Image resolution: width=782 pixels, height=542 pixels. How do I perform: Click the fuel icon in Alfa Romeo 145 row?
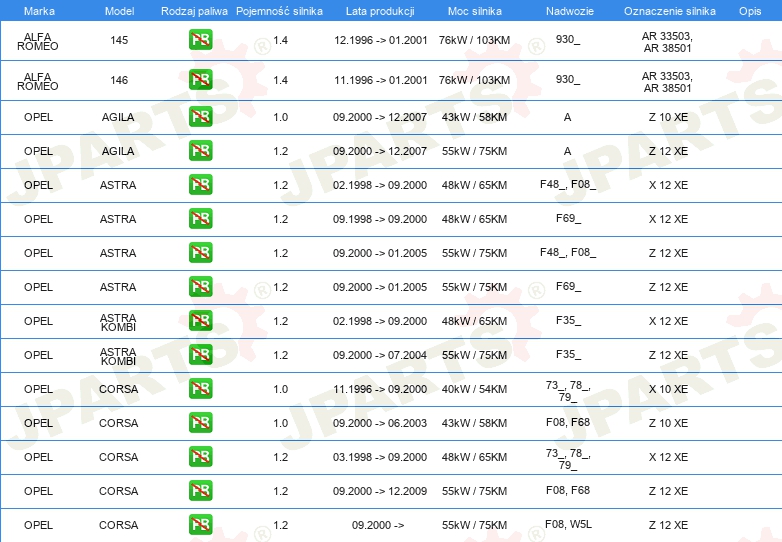(200, 40)
